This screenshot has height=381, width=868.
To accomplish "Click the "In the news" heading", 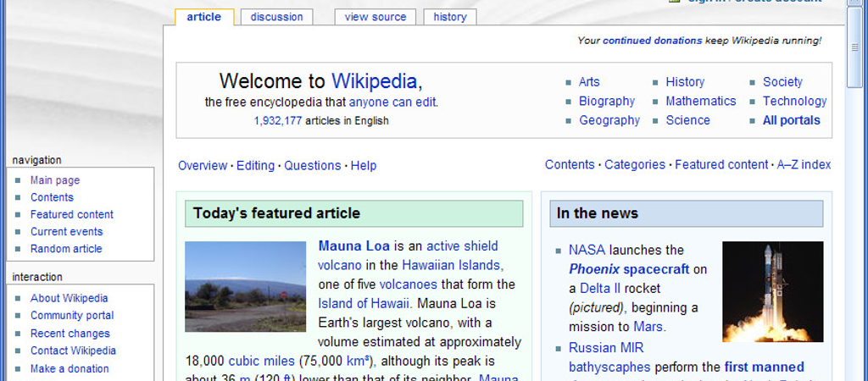I will (687, 213).
